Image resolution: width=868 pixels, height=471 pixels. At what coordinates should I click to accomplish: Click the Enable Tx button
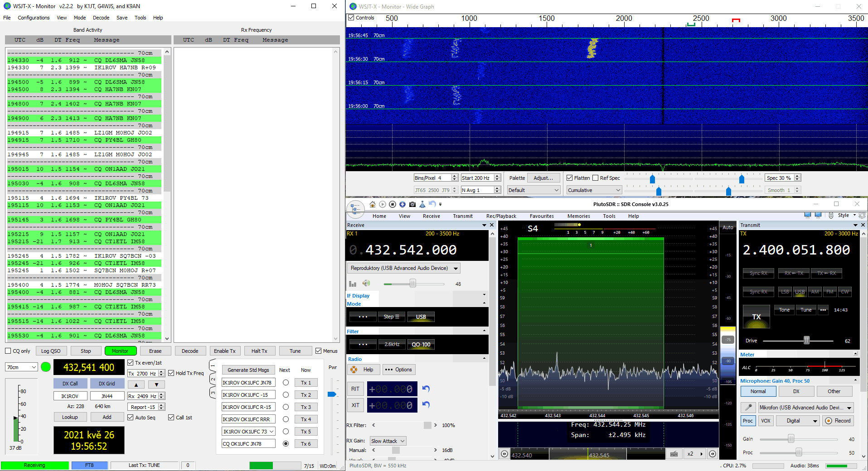[x=224, y=351]
